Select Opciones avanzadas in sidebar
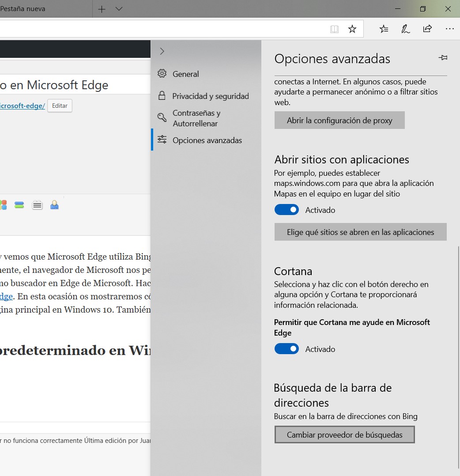Screen dimensions: 460x476 pos(207,140)
